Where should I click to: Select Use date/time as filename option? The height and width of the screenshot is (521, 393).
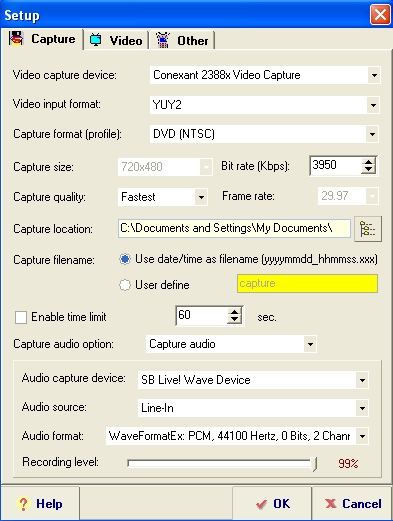pos(125,259)
